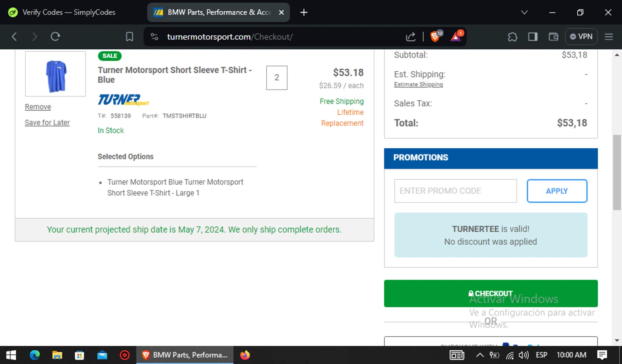
Task: Select the BMW Parts, Performance tab
Action: (x=219, y=12)
